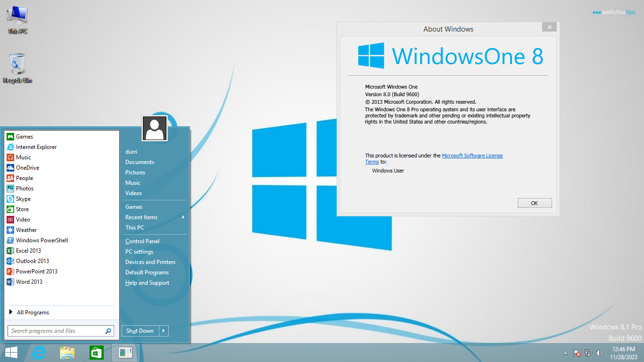Screen dimensions: 644x362
Task: Open File Explorer from the taskbar
Action: point(67,353)
